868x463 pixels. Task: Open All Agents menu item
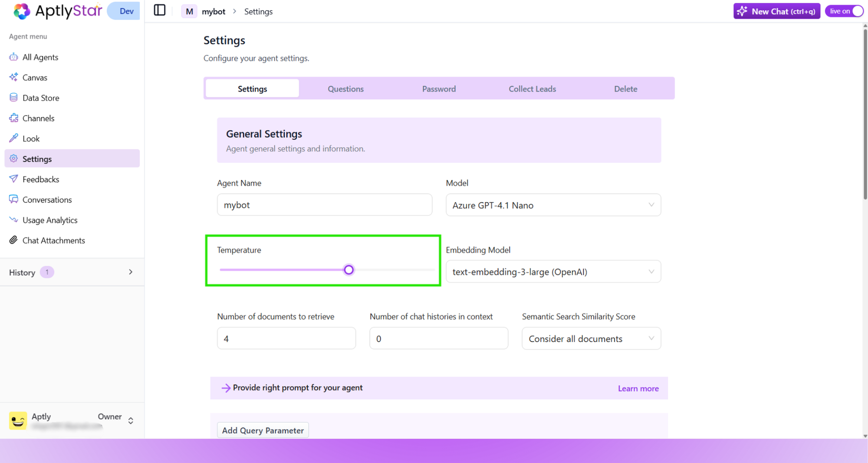click(x=72, y=57)
